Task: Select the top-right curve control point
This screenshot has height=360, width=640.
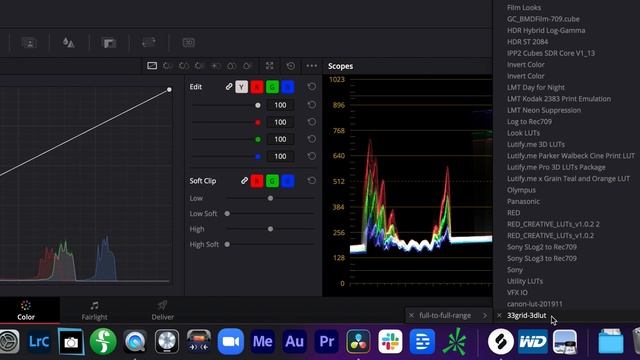Action: 169,90
